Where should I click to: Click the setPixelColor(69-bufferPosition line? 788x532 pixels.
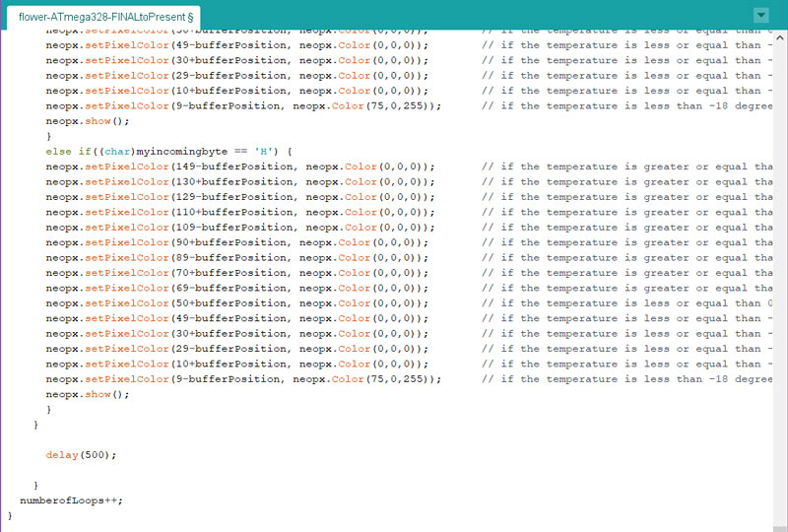(237, 288)
